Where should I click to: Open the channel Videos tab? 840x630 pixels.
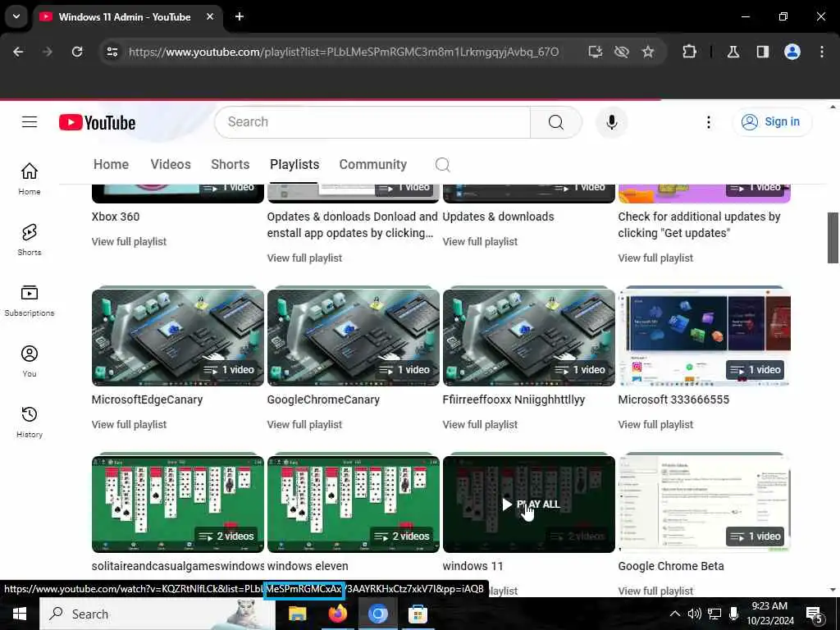point(171,164)
